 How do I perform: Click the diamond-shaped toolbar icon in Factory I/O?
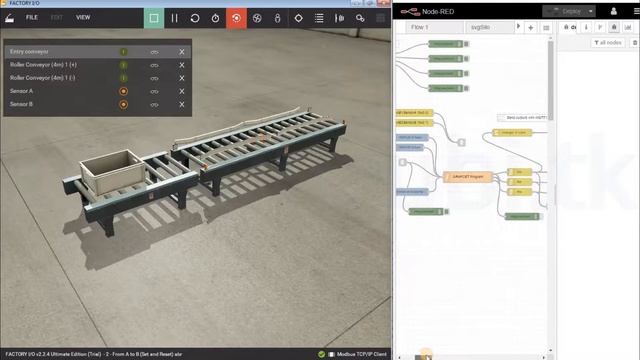click(x=298, y=18)
